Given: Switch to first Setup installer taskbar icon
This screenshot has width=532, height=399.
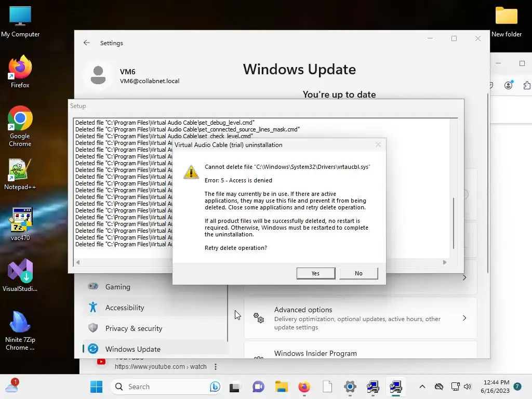Looking at the screenshot, I should pyautogui.click(x=373, y=387).
